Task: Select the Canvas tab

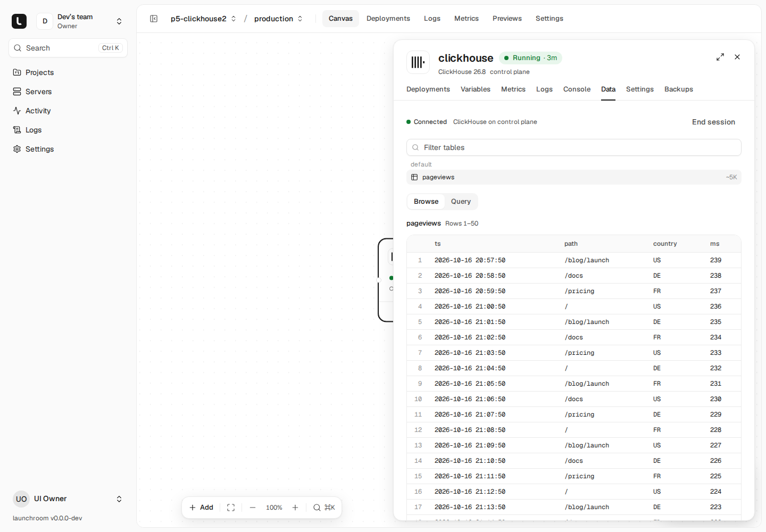Action: [x=340, y=19]
